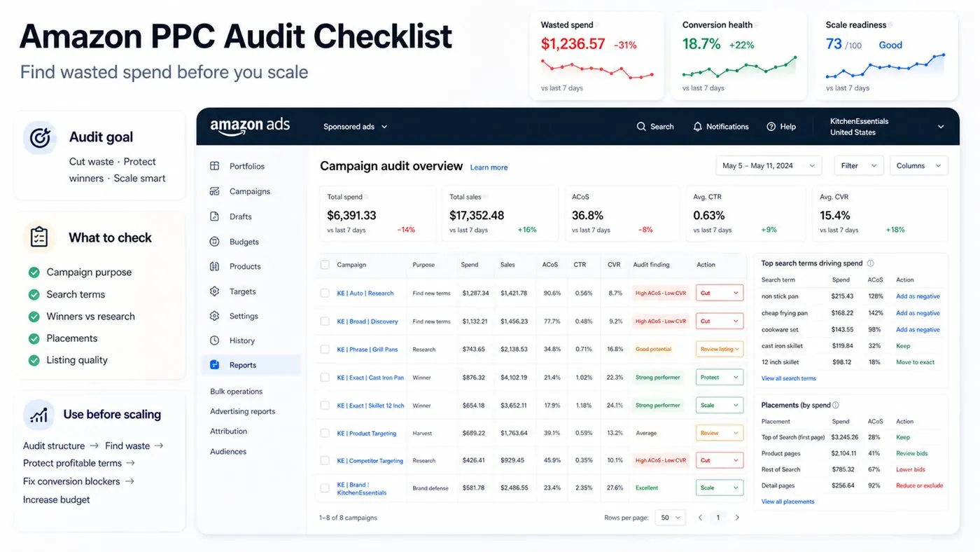Check the KE | Auto | Research row checkbox
980x552 pixels.
pos(325,293)
